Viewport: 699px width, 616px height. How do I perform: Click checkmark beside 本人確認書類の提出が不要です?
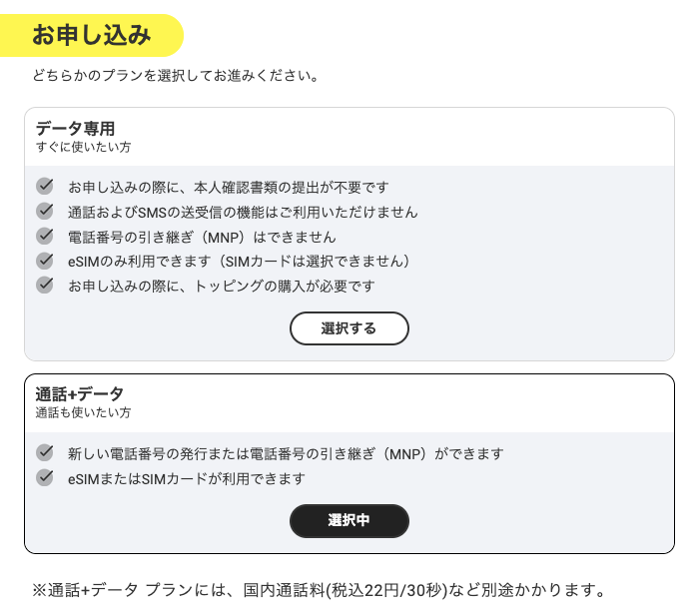[x=44, y=187]
